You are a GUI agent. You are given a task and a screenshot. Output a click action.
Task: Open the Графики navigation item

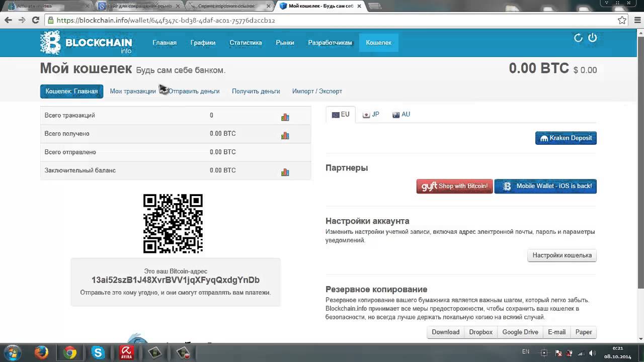pyautogui.click(x=203, y=43)
